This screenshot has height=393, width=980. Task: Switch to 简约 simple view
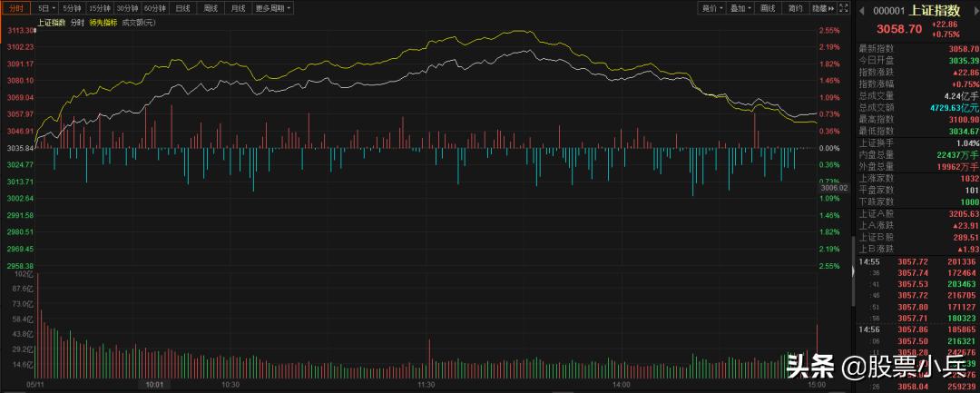tap(795, 8)
